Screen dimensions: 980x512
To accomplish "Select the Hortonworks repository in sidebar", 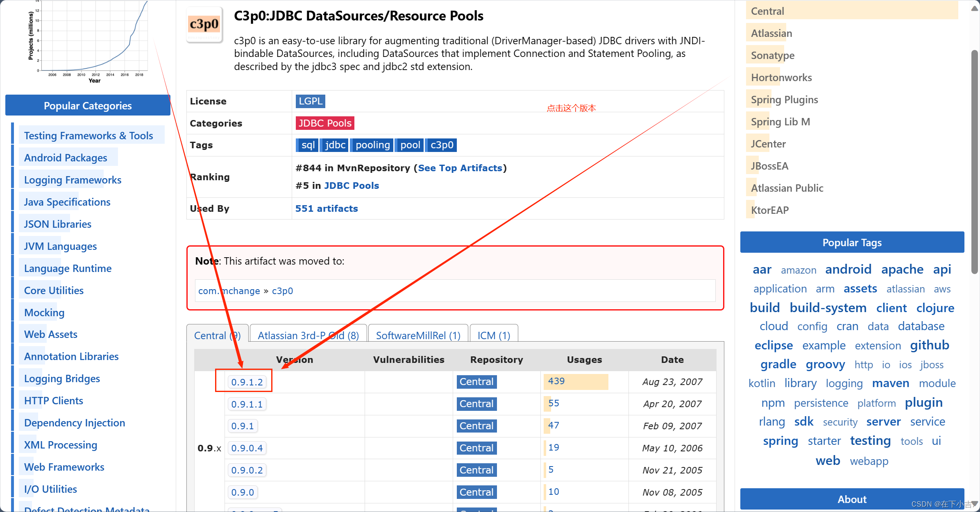I will pos(781,77).
